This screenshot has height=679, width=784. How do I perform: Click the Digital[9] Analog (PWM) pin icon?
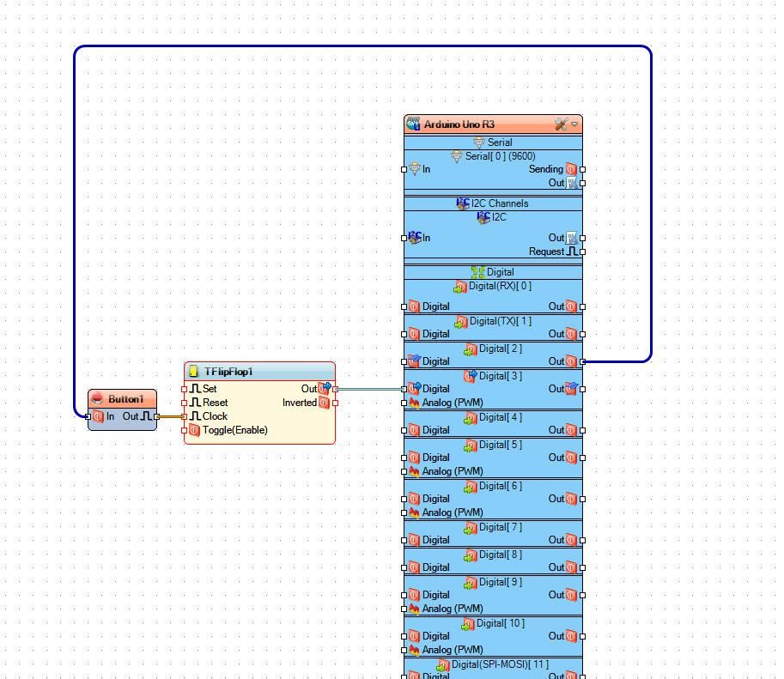click(x=414, y=609)
